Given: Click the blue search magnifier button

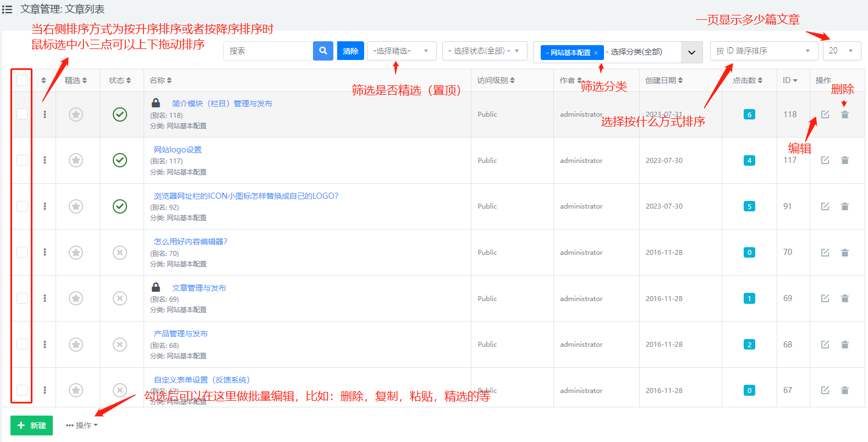Looking at the screenshot, I should point(323,51).
